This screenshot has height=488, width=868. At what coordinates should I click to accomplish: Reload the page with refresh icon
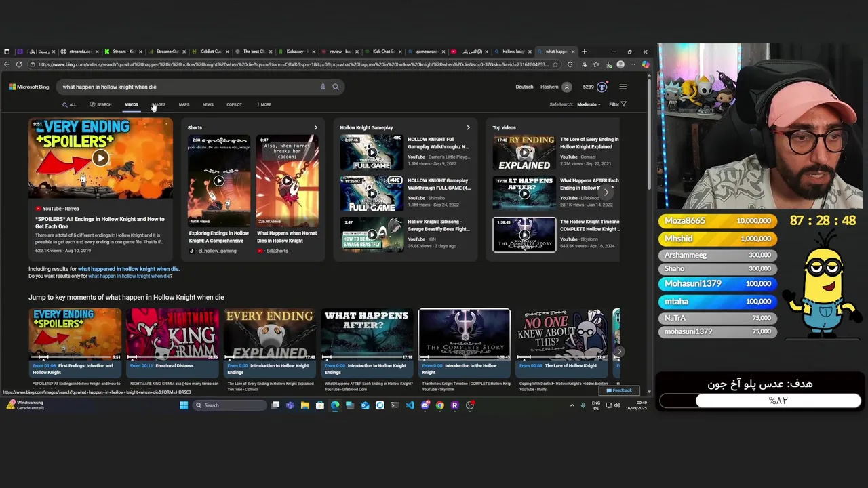[19, 64]
